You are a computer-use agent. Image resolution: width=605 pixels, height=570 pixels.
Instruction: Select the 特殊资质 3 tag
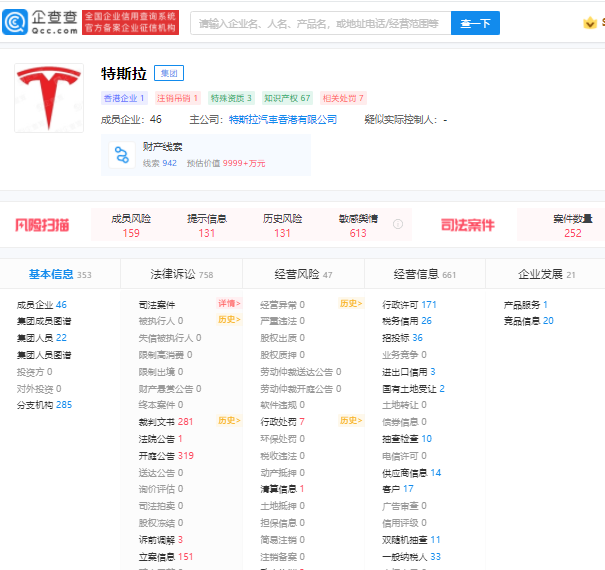[x=231, y=98]
